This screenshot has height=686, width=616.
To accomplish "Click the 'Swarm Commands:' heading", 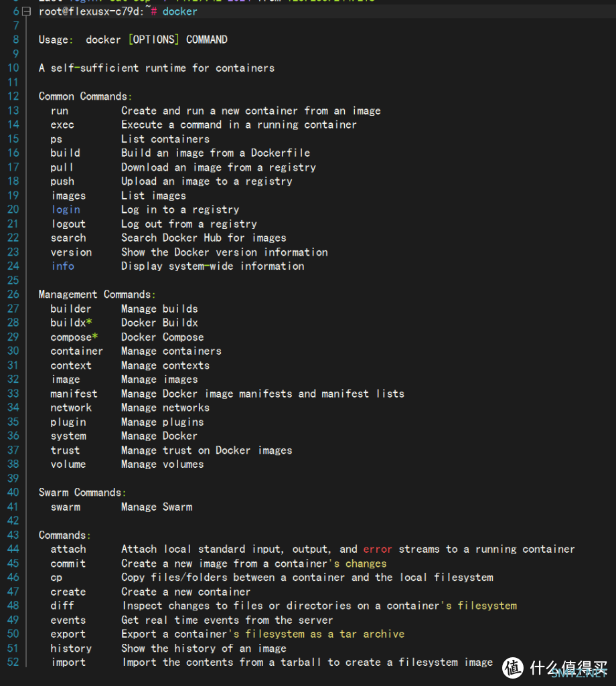I will 82,493.
